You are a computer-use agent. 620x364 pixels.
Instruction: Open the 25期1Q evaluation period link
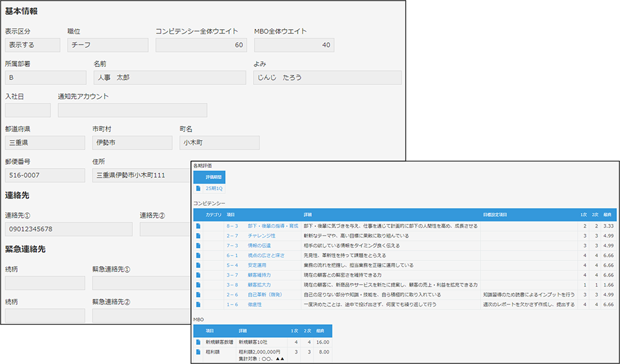click(214, 188)
